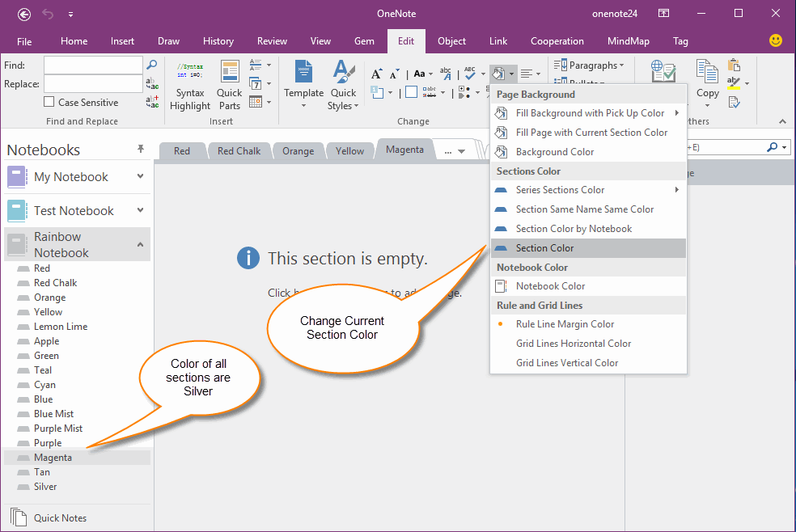Open Series Sections Color submenu
Screen dimensions: 796x532
(588, 190)
